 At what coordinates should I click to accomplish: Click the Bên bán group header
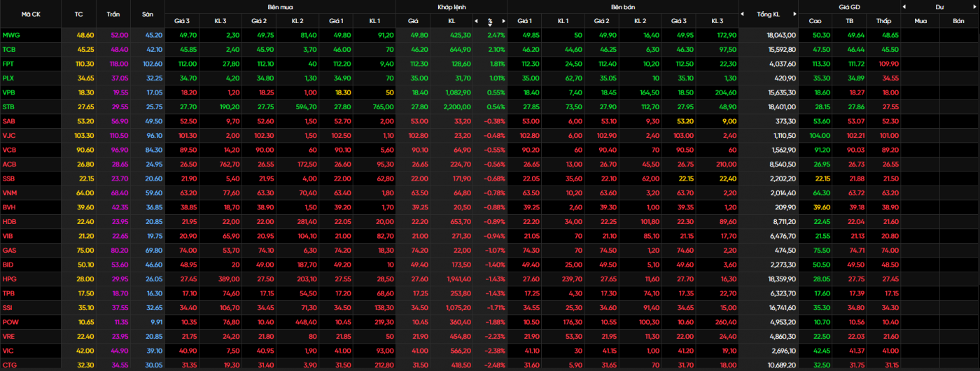pyautogui.click(x=622, y=6)
